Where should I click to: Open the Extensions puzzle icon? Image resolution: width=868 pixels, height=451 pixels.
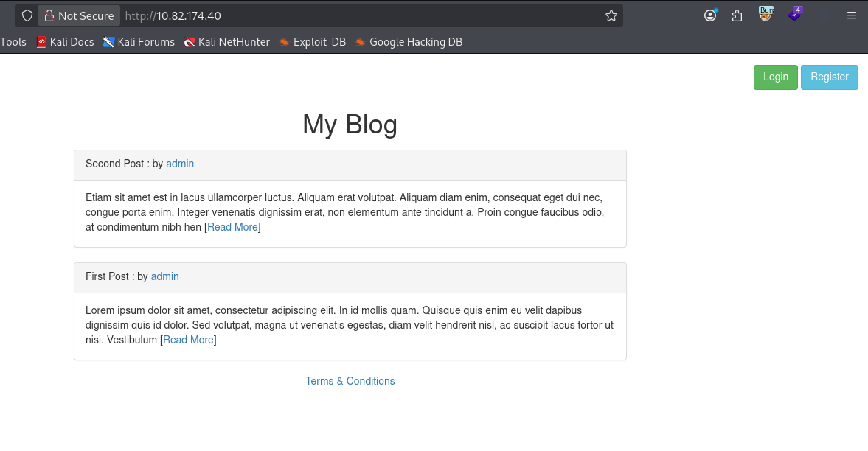[737, 15]
